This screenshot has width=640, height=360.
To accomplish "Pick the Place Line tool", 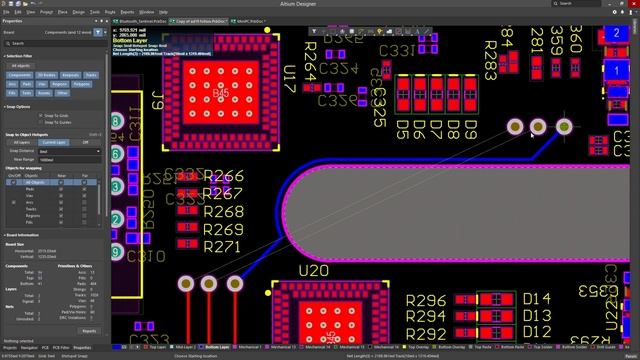I will pyautogui.click(x=427, y=31).
